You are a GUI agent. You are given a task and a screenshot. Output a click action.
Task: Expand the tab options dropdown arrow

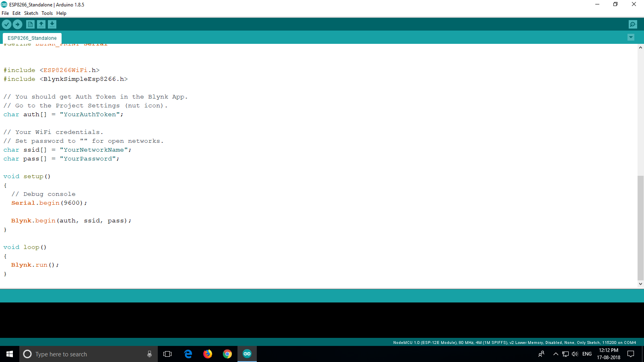pos(631,37)
